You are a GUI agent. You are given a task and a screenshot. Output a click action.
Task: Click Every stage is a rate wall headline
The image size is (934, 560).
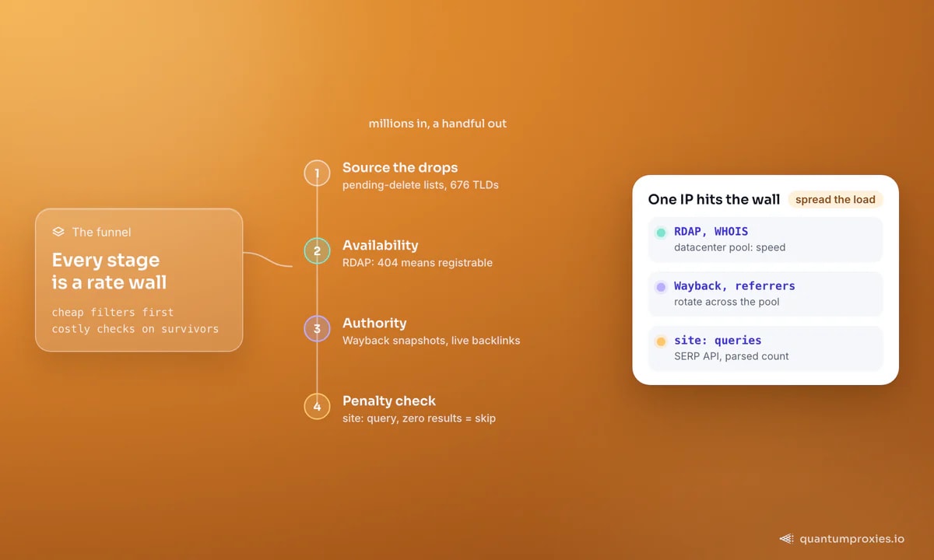coord(109,271)
